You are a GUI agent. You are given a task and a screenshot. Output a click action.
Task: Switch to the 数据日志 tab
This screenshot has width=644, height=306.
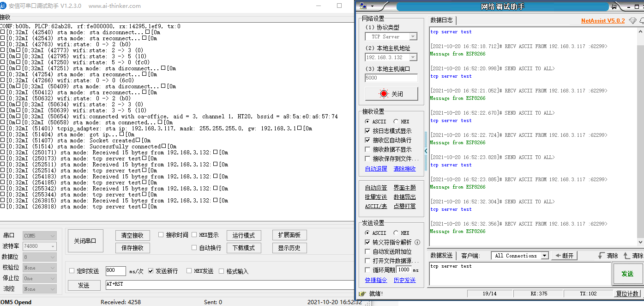[x=440, y=20]
